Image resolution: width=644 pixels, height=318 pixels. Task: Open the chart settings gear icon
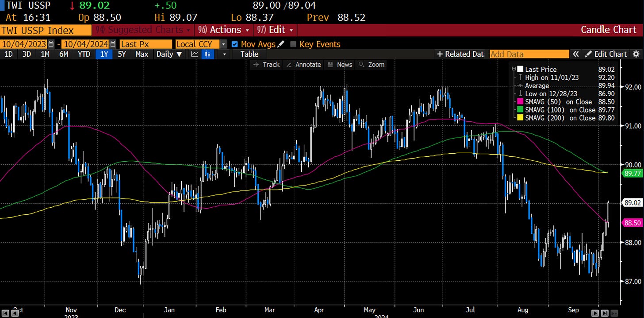pos(636,54)
